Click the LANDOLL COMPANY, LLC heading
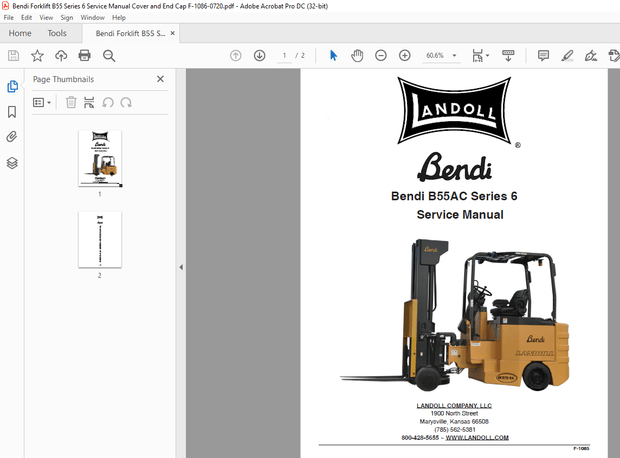The image size is (620, 458). [454, 406]
